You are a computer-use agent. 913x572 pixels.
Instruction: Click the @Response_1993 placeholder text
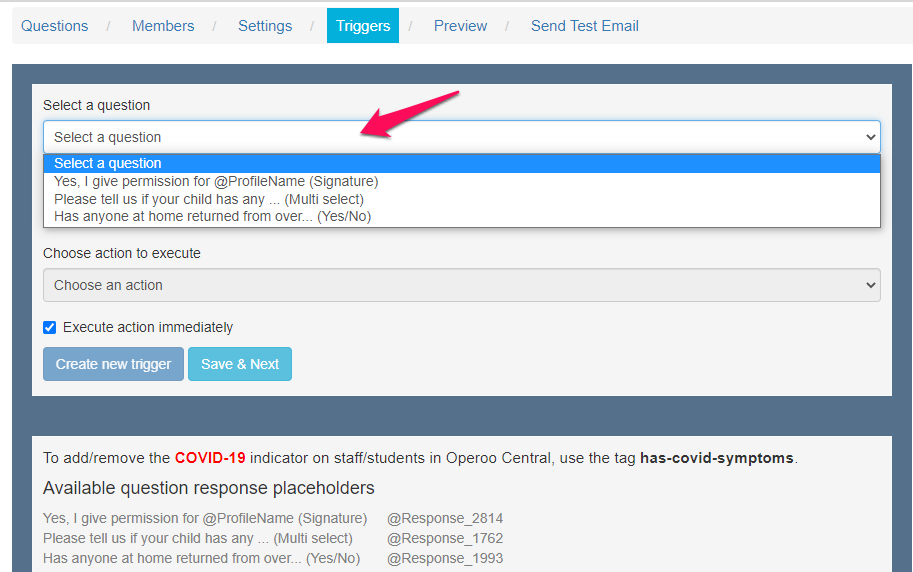[x=445, y=558]
